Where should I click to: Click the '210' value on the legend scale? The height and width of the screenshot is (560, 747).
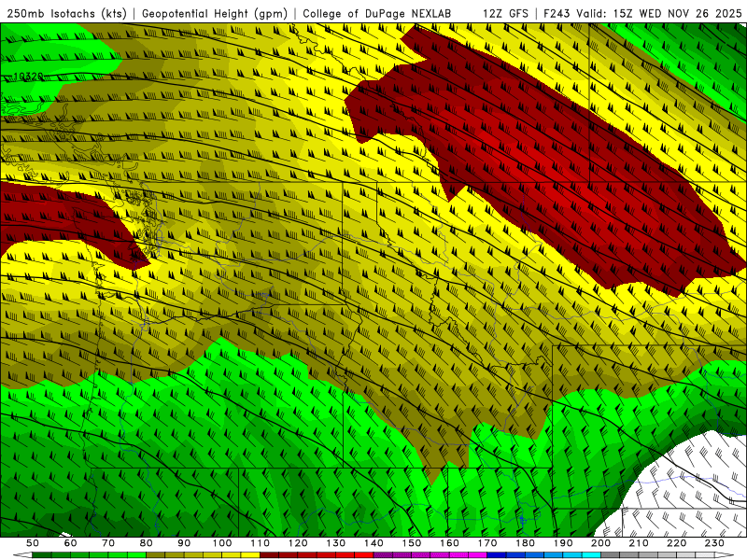coord(640,543)
